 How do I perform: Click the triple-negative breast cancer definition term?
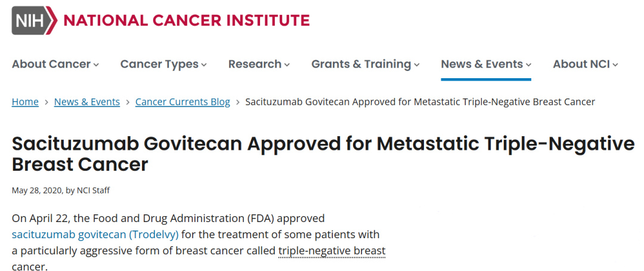click(x=332, y=251)
